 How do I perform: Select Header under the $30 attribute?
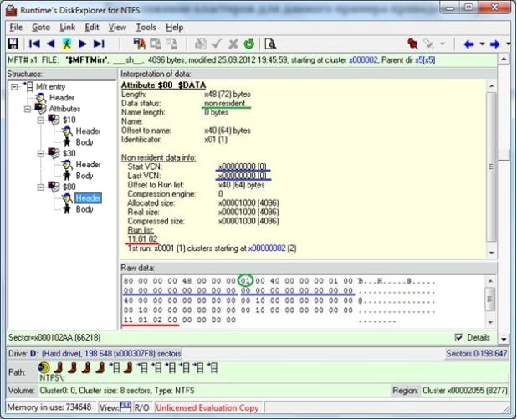pos(88,165)
